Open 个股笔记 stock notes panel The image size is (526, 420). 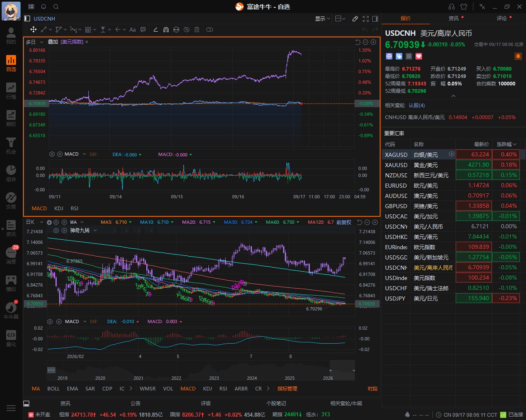(276, 403)
